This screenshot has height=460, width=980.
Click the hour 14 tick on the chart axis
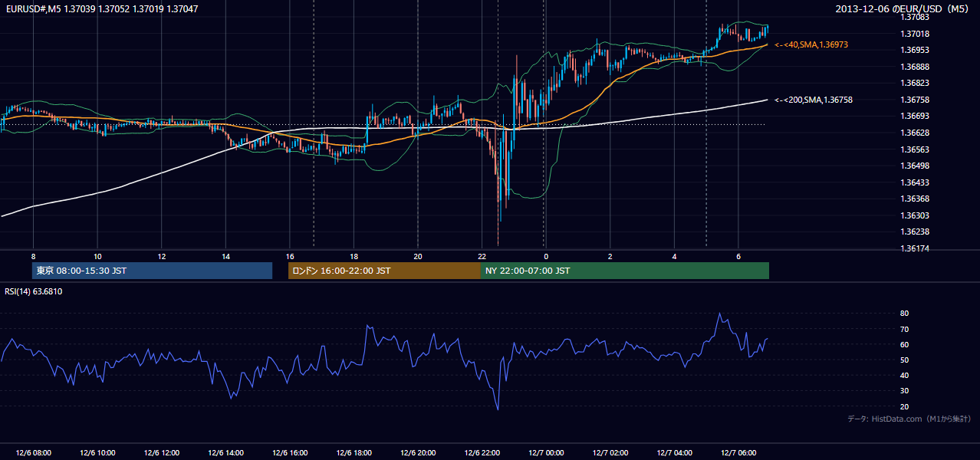[x=225, y=256]
